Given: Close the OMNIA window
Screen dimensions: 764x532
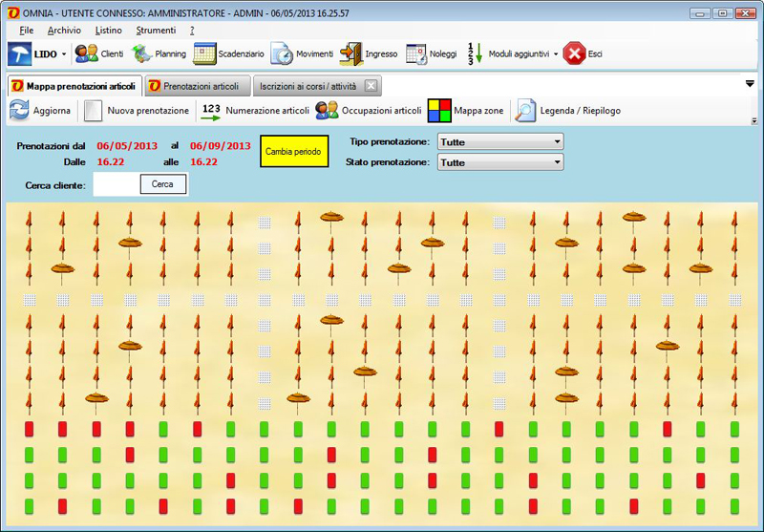Looking at the screenshot, I should click(746, 13).
